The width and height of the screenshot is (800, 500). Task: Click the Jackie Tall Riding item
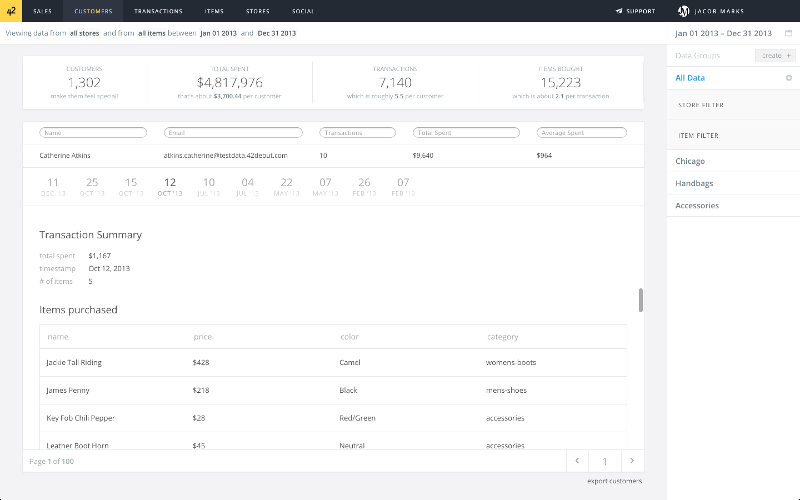(74, 362)
